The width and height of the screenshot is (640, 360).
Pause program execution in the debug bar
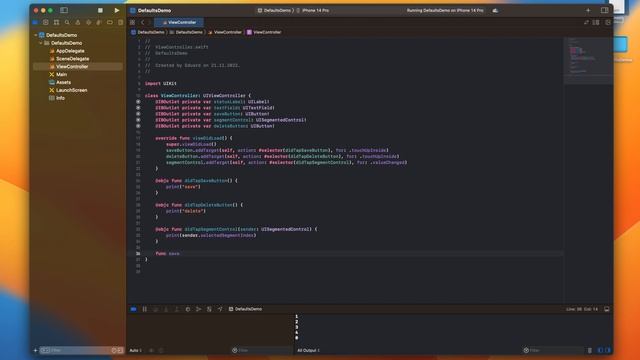pyautogui.click(x=144, y=309)
